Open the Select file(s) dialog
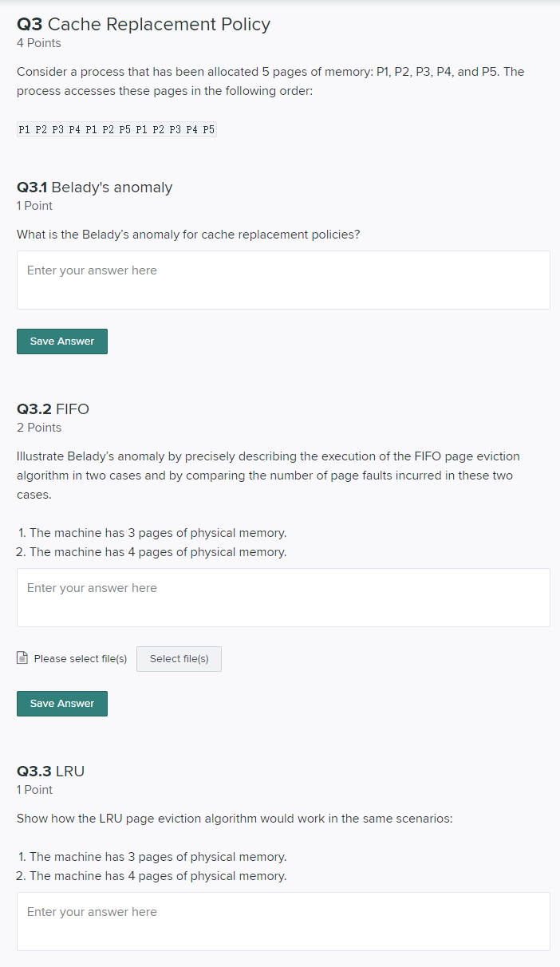The height and width of the screenshot is (967, 560). click(178, 658)
